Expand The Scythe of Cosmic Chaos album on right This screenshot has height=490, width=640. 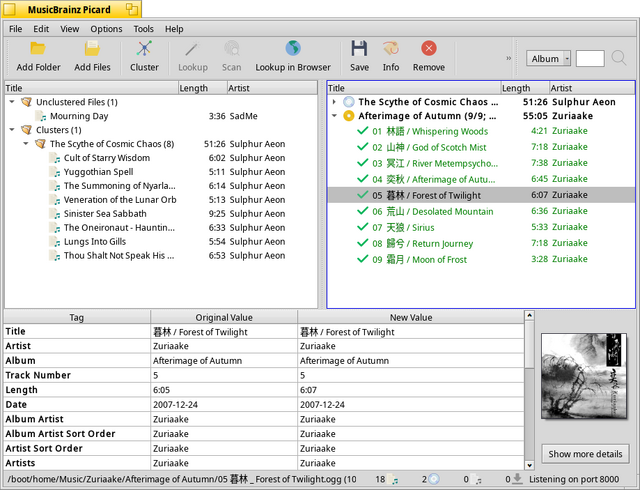pyautogui.click(x=334, y=102)
